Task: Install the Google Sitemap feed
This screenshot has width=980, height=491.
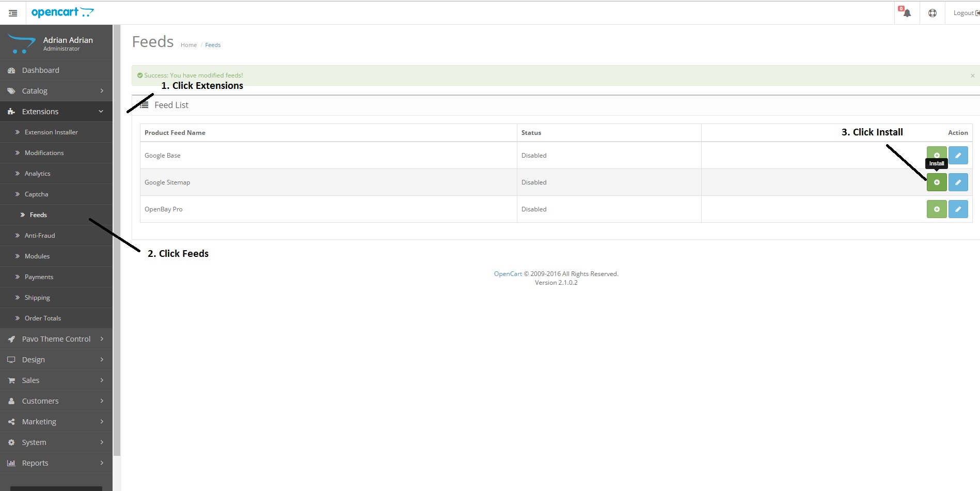Action: click(x=937, y=182)
